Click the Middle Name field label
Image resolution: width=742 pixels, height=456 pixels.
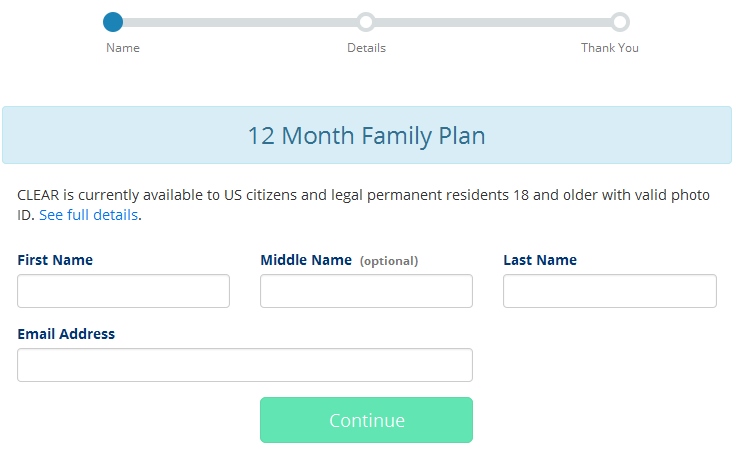[x=306, y=260]
